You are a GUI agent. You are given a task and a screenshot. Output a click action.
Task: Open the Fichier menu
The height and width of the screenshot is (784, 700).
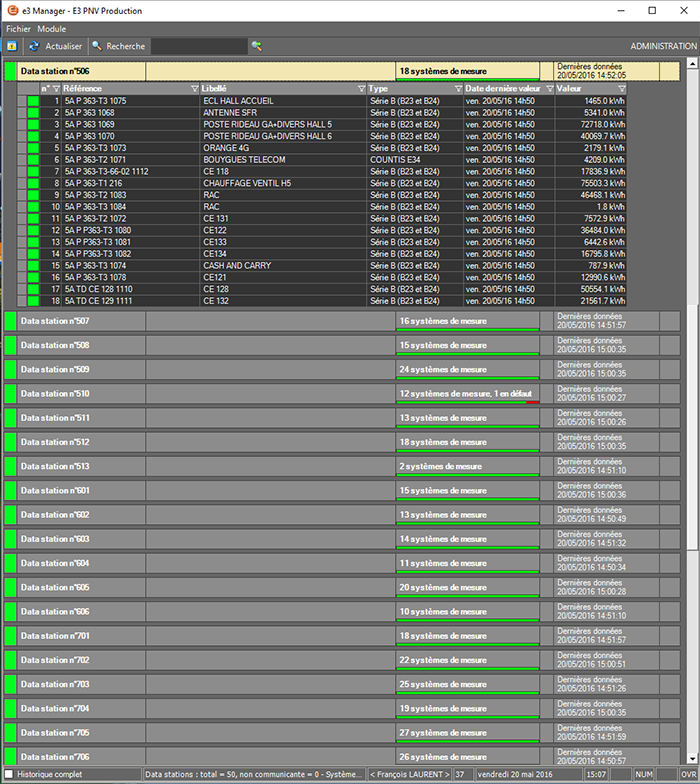[x=19, y=29]
